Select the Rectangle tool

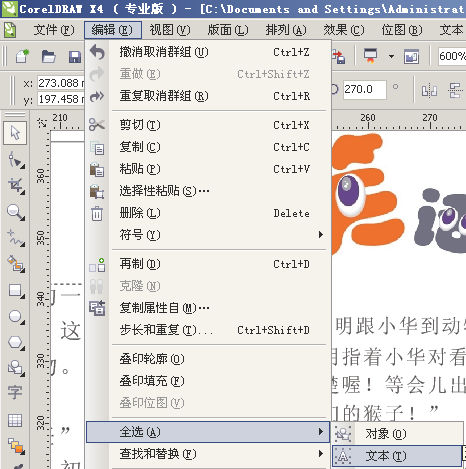point(16,290)
